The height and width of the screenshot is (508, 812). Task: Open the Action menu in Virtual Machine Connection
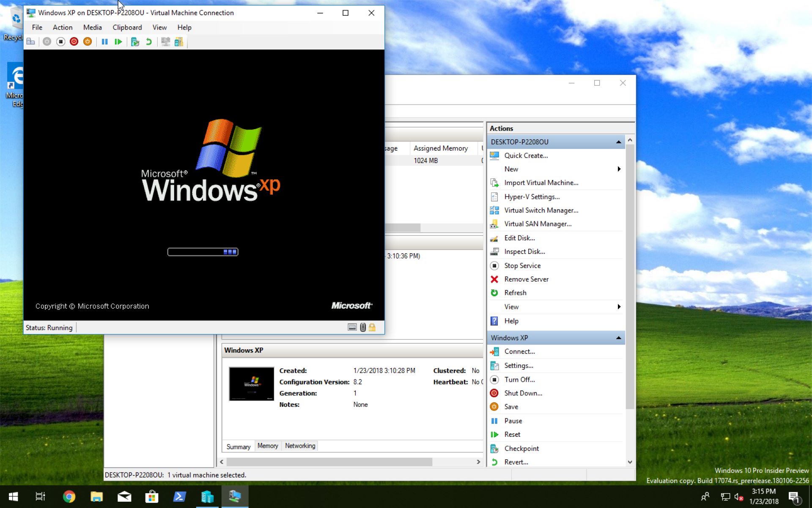tap(63, 27)
